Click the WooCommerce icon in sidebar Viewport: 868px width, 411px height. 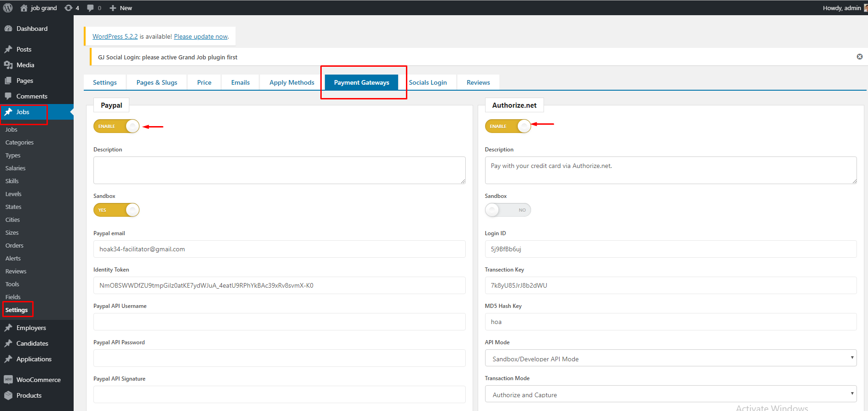[8, 380]
